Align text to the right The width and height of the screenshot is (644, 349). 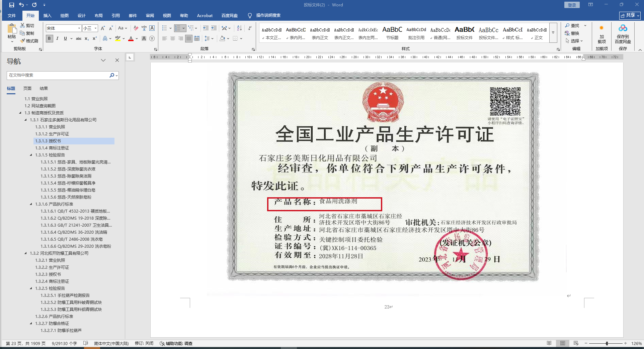pos(181,38)
